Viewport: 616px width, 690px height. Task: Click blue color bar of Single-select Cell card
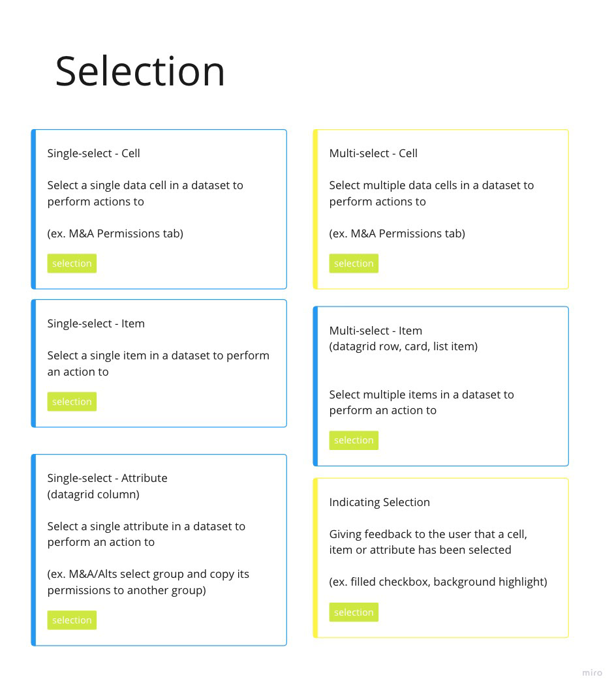[33, 209]
